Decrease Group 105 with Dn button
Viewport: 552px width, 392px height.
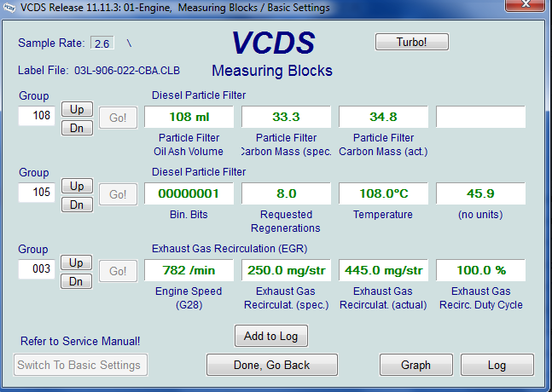coord(76,205)
